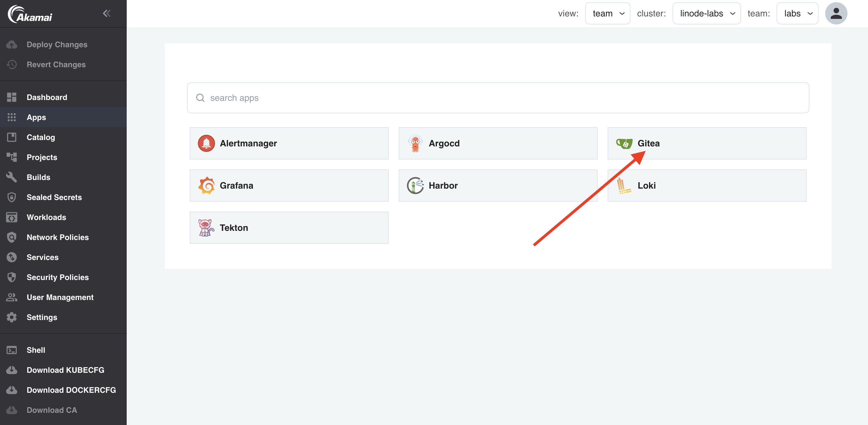Click the Tekton robot cat logo
868x425 pixels.
click(206, 228)
